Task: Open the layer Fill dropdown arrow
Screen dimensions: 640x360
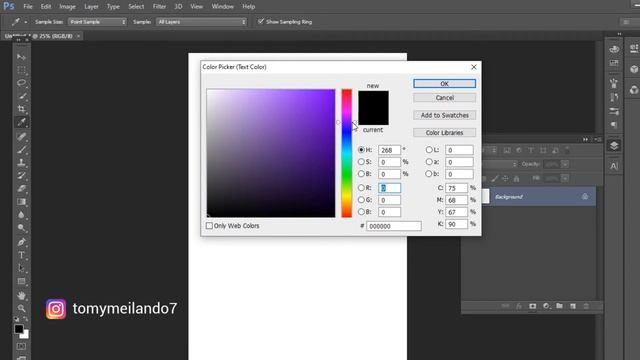Action: [565, 178]
